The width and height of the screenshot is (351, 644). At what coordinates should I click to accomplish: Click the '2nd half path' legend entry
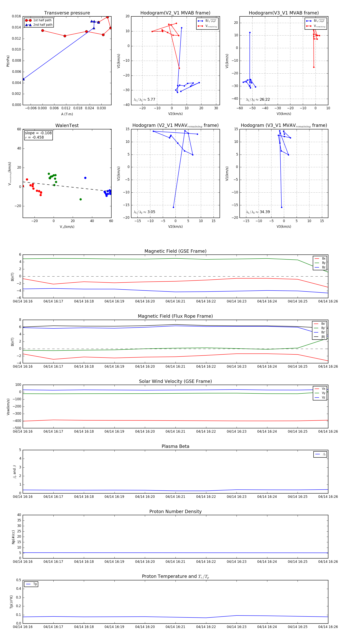tap(39, 25)
